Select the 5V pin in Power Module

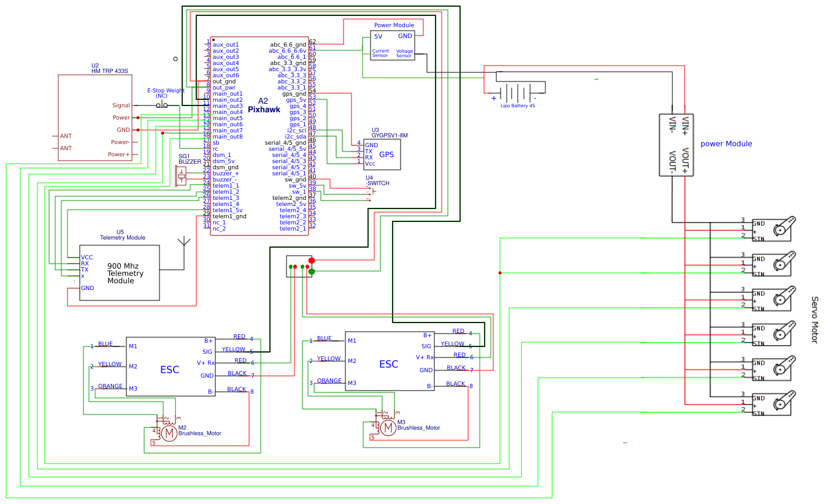point(378,36)
